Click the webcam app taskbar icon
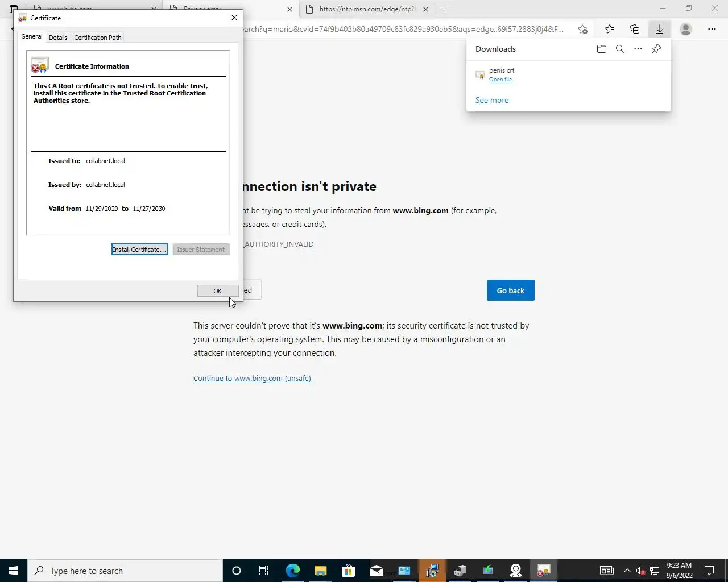This screenshot has height=582, width=728. [516, 571]
